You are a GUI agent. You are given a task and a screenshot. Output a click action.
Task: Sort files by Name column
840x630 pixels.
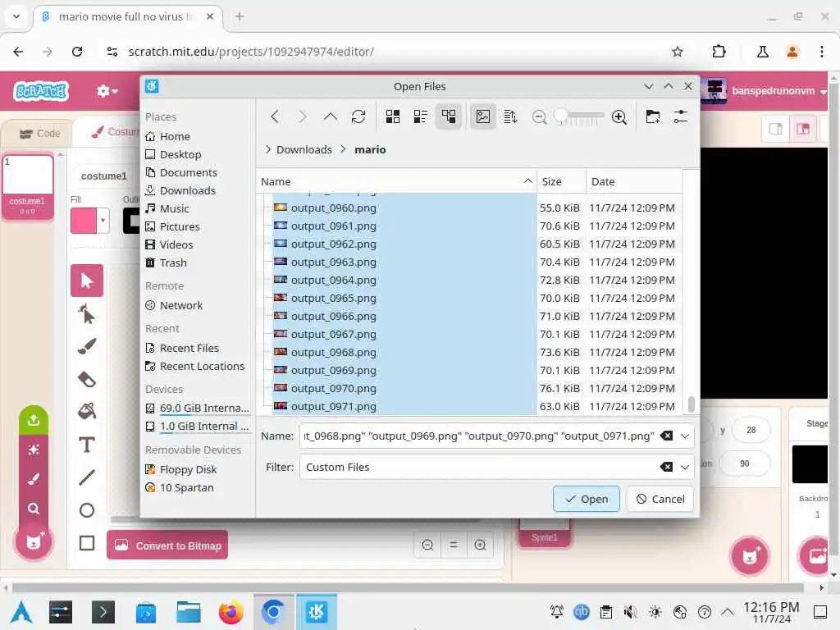[396, 181]
